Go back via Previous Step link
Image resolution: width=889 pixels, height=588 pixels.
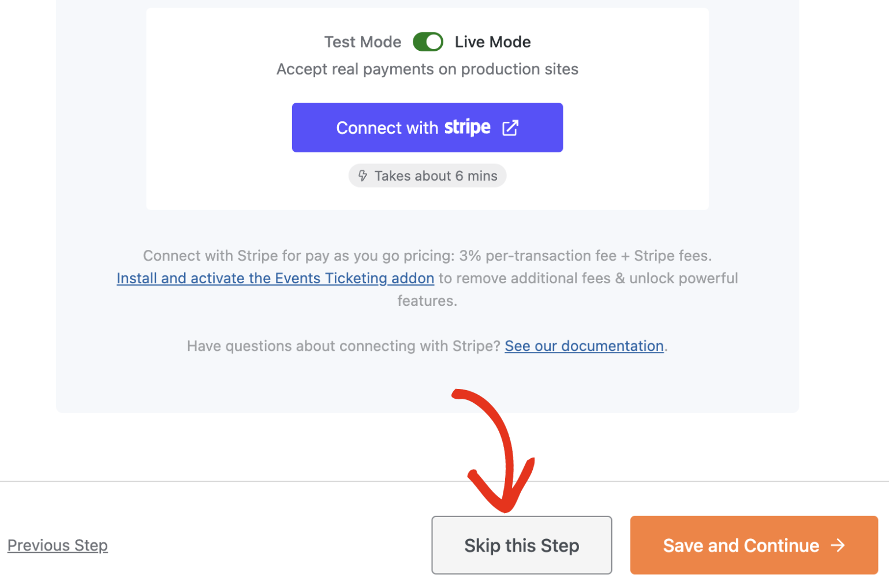[58, 545]
